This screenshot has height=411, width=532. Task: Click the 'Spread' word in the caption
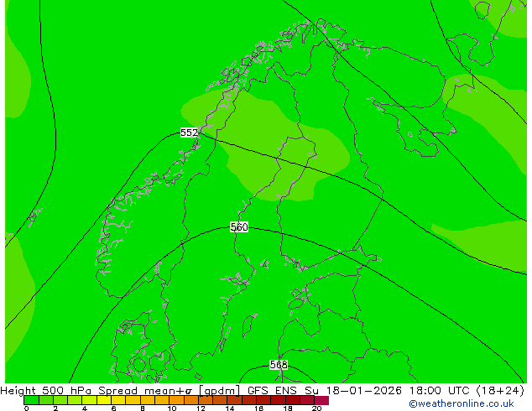117,391
